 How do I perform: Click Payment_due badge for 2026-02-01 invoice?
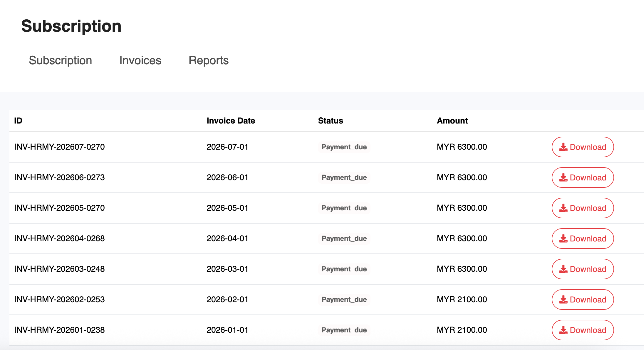pos(344,300)
